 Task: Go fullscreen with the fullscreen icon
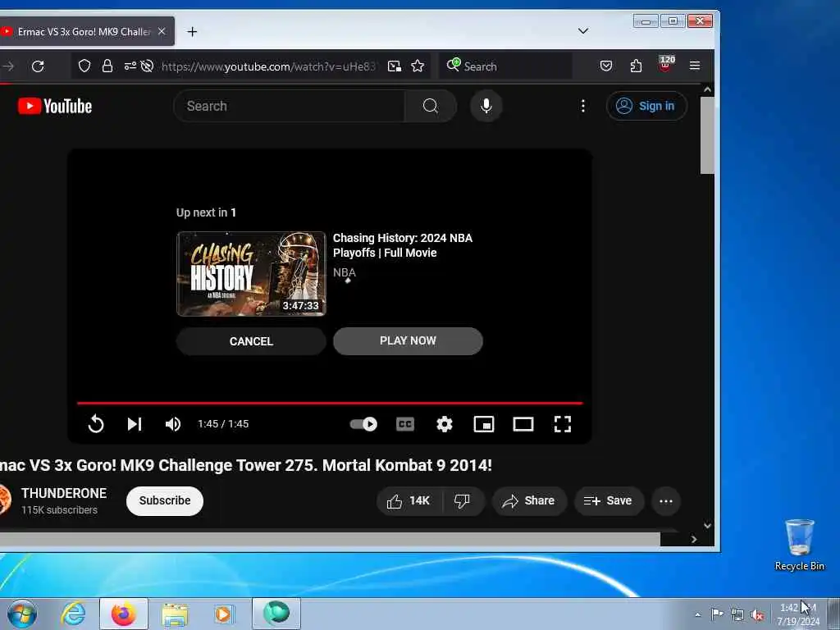click(563, 424)
